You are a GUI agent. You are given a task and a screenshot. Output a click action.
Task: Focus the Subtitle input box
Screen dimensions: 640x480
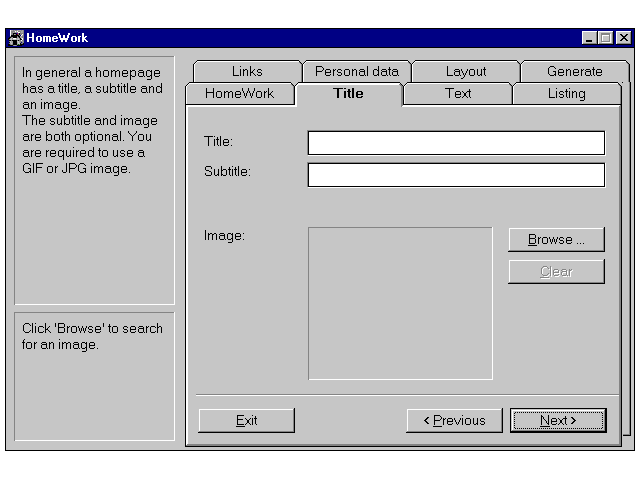pyautogui.click(x=456, y=175)
